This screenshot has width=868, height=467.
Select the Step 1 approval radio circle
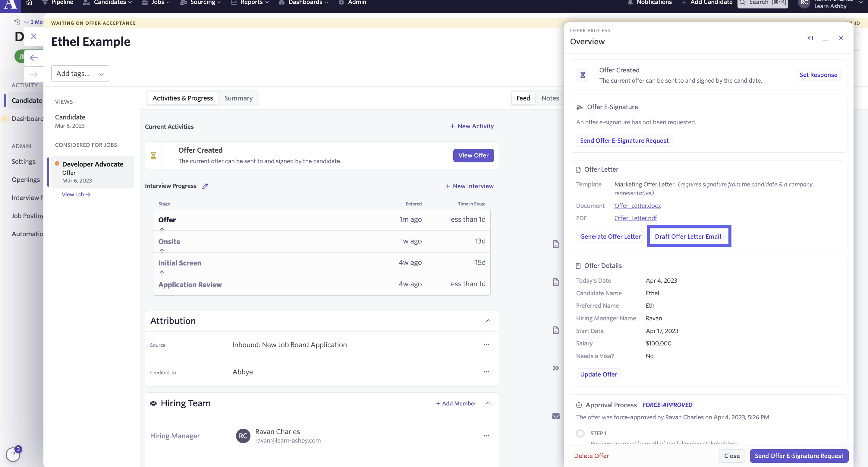(x=580, y=434)
